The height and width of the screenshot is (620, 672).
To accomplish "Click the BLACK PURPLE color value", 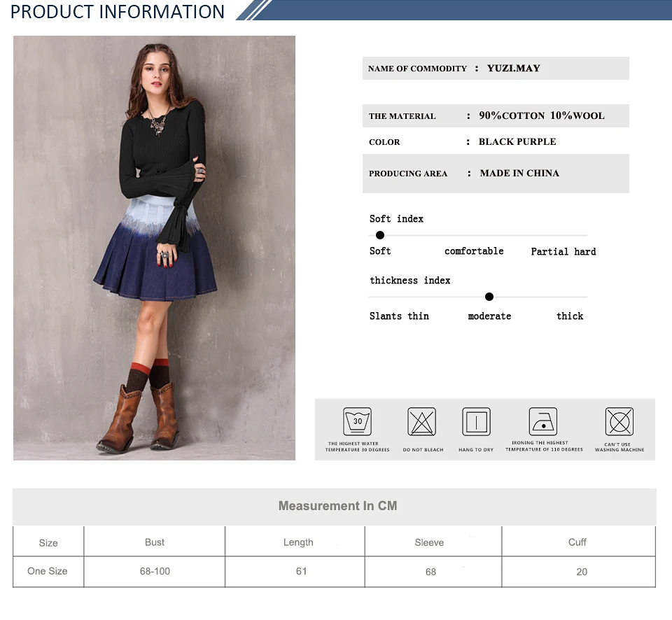I will point(517,141).
